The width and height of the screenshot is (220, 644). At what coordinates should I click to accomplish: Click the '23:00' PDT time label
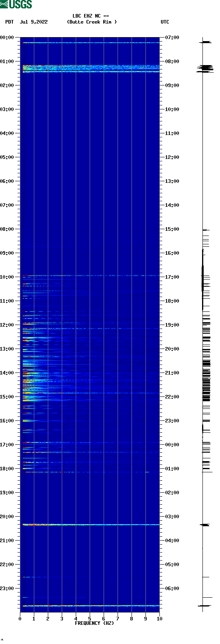click(7, 589)
